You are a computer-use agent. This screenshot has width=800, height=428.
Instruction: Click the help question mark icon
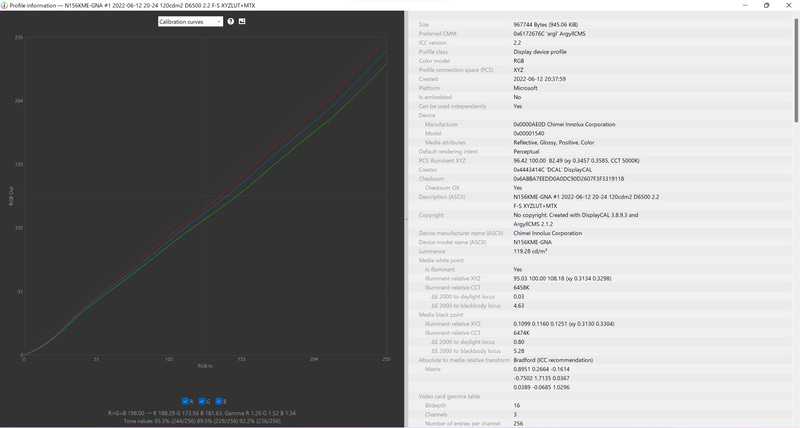[x=231, y=21]
